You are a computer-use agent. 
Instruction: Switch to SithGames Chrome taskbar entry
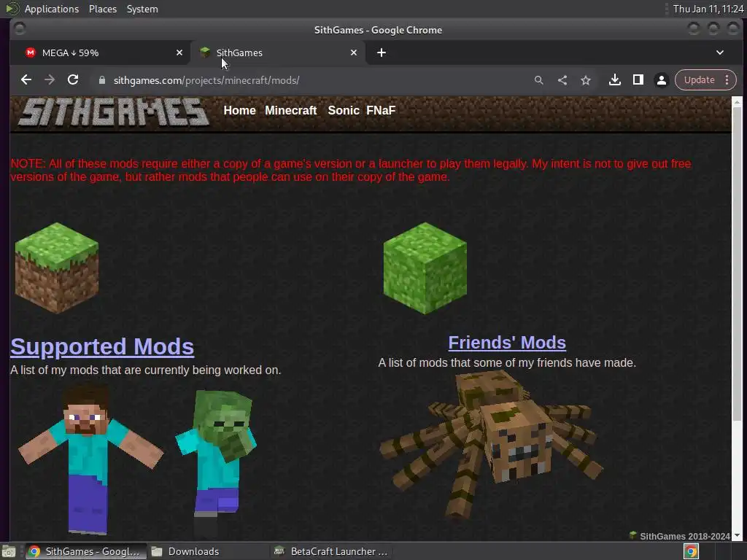[85, 551]
